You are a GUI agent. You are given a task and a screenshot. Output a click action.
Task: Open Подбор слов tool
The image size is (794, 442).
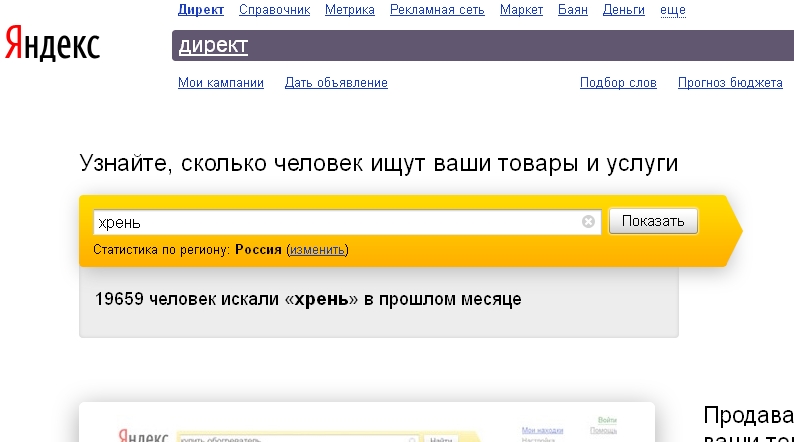[618, 83]
